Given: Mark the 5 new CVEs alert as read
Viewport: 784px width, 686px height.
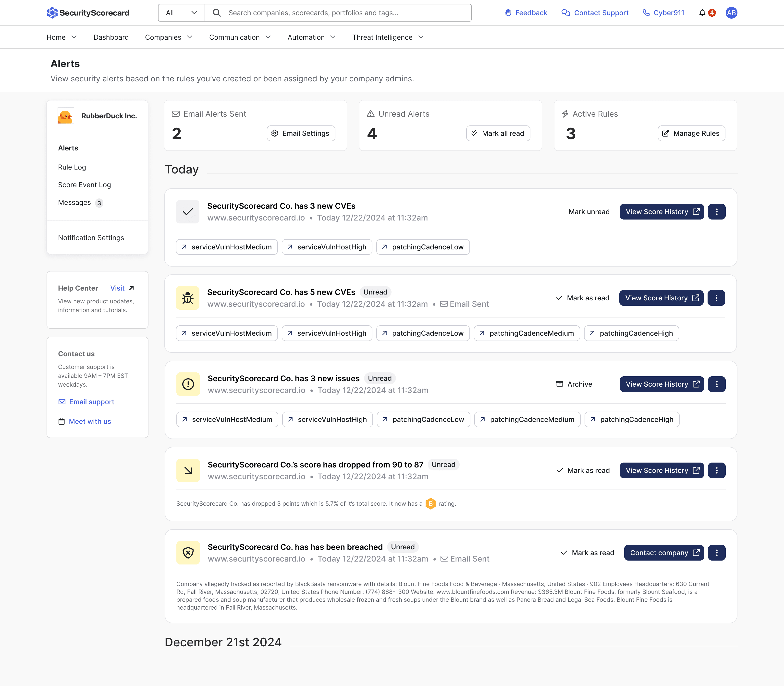Looking at the screenshot, I should [x=583, y=298].
